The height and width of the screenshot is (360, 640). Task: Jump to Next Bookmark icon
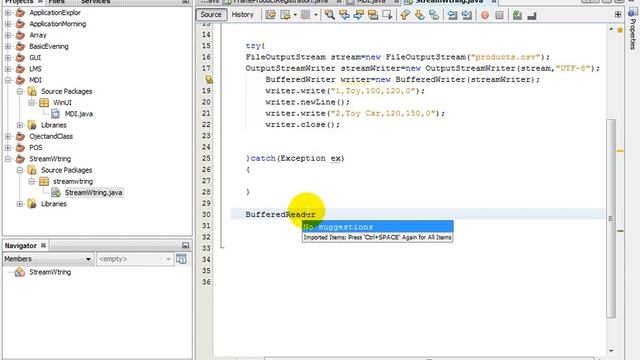(419, 15)
